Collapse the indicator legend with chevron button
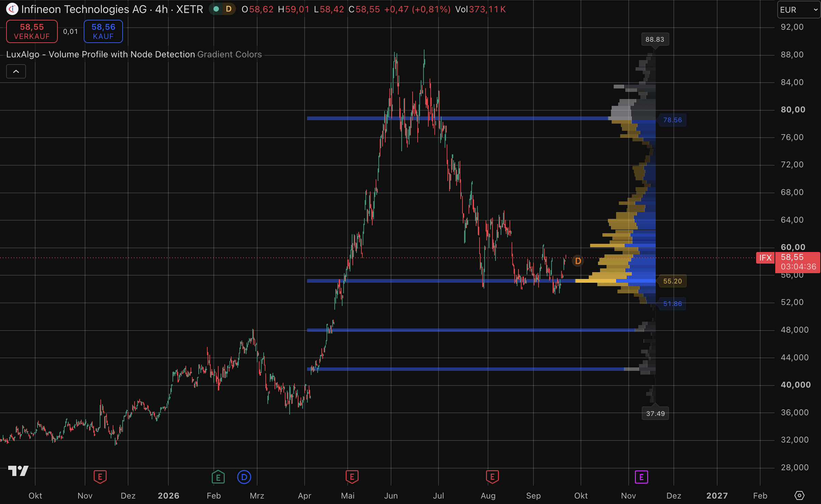Image resolution: width=821 pixels, height=504 pixels. pos(16,71)
